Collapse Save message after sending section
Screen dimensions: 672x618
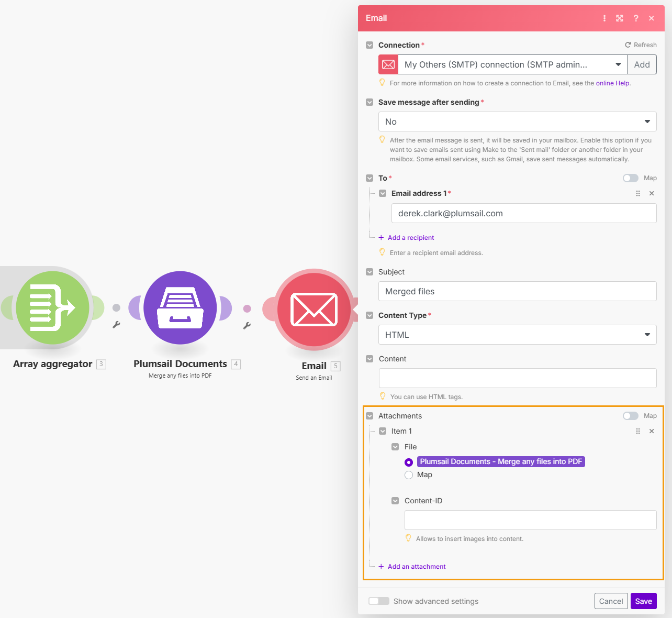[369, 102]
